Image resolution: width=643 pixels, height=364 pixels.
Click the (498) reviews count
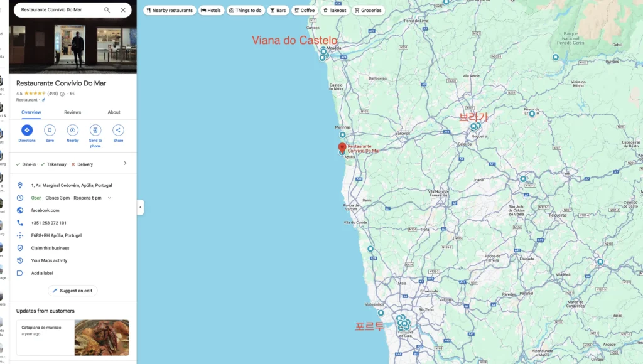point(53,94)
